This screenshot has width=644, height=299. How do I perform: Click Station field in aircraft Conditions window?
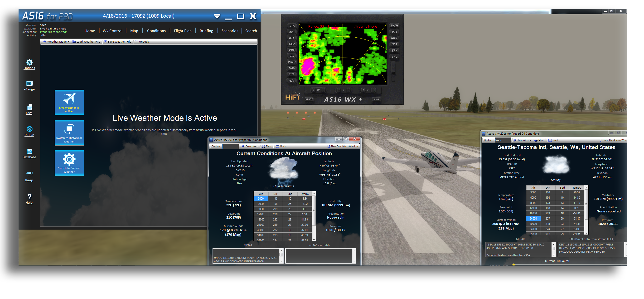[231, 146]
